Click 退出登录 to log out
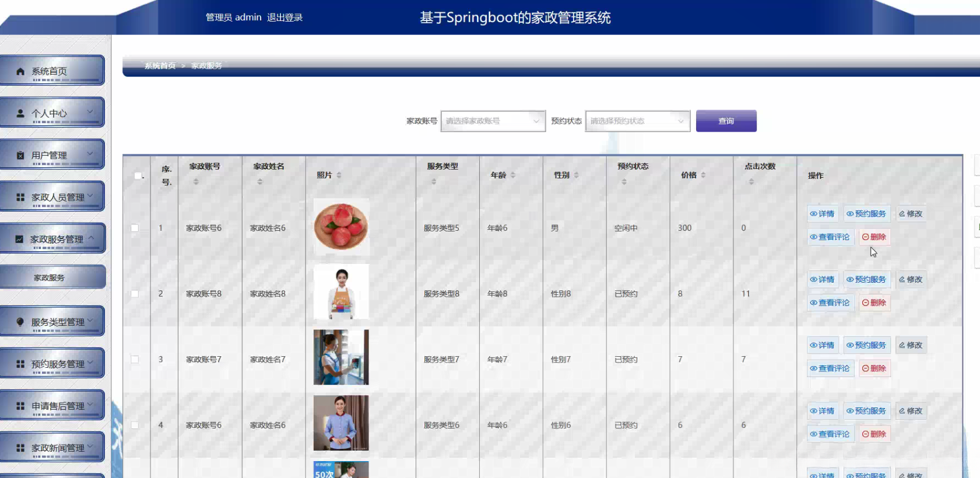The image size is (980, 478). click(x=285, y=17)
